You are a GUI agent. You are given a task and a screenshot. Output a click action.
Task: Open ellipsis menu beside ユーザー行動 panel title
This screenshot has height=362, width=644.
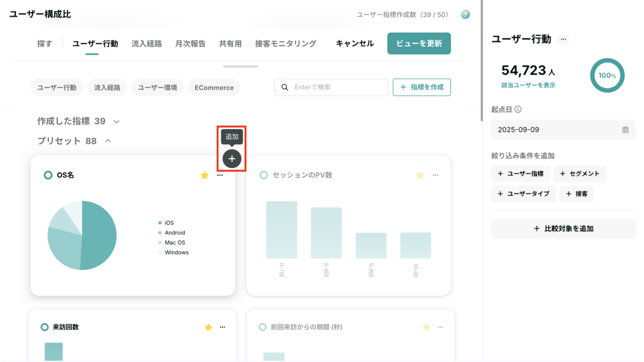coord(563,39)
